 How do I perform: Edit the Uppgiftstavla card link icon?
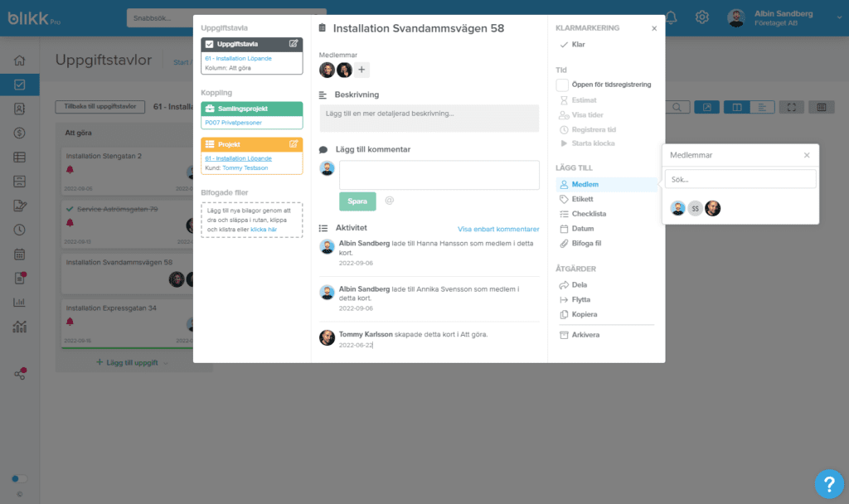point(294,44)
